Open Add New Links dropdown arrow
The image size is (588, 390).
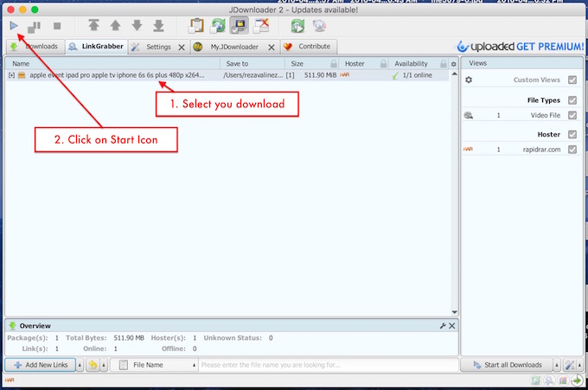click(x=81, y=365)
